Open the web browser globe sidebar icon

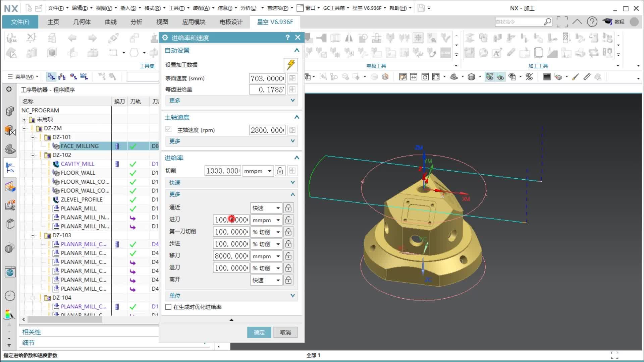click(x=10, y=272)
